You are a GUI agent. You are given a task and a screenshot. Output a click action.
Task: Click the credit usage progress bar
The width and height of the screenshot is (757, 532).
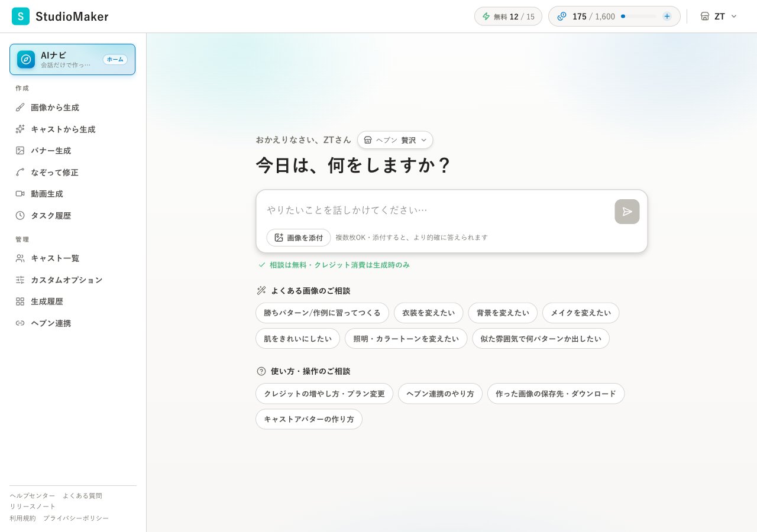pyautogui.click(x=639, y=17)
